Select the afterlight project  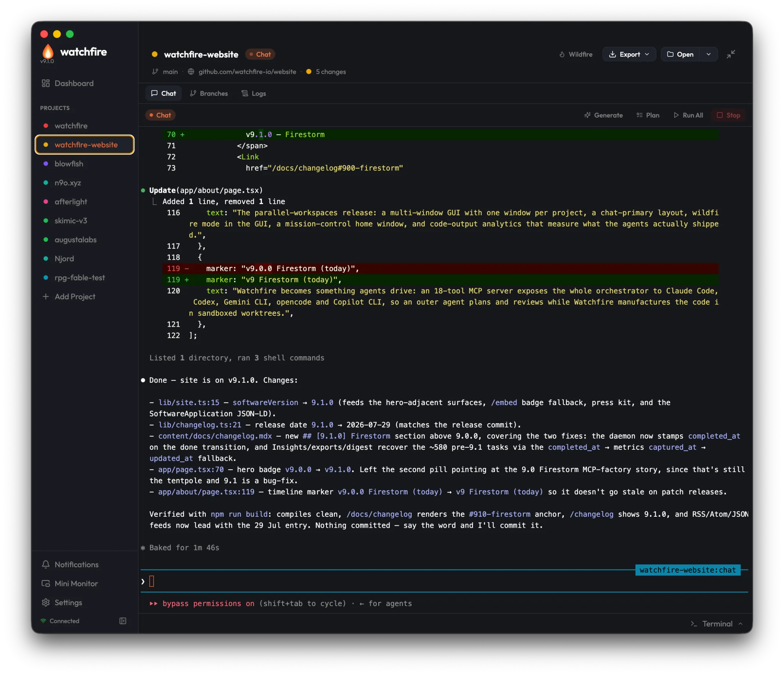pyautogui.click(x=85, y=202)
